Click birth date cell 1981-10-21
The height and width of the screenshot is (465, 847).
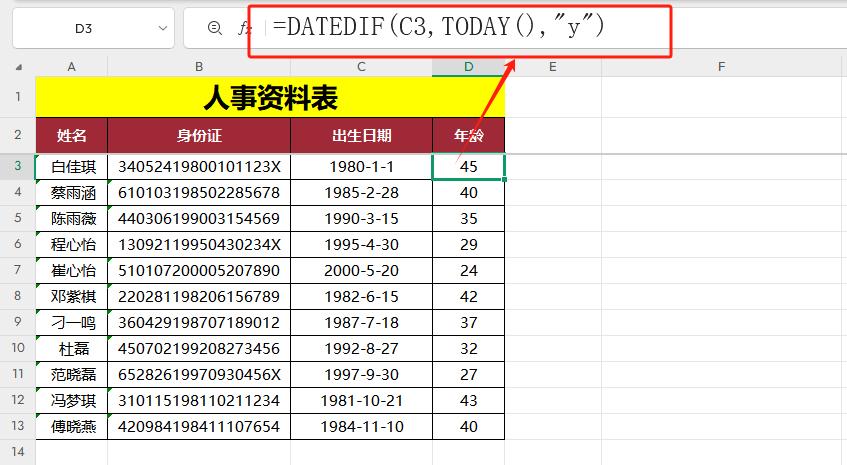pos(361,401)
